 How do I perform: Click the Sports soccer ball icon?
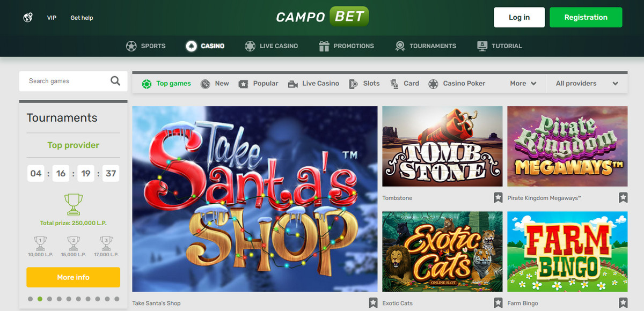131,46
